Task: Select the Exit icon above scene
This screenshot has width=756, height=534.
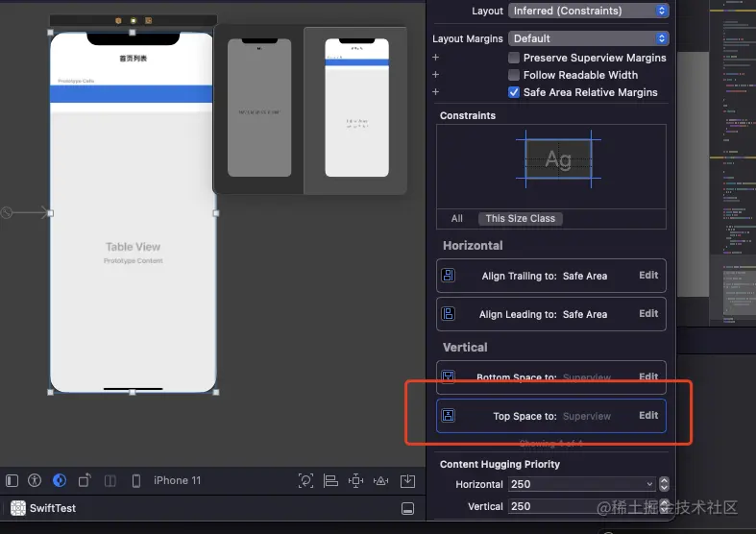Action: pos(149,21)
